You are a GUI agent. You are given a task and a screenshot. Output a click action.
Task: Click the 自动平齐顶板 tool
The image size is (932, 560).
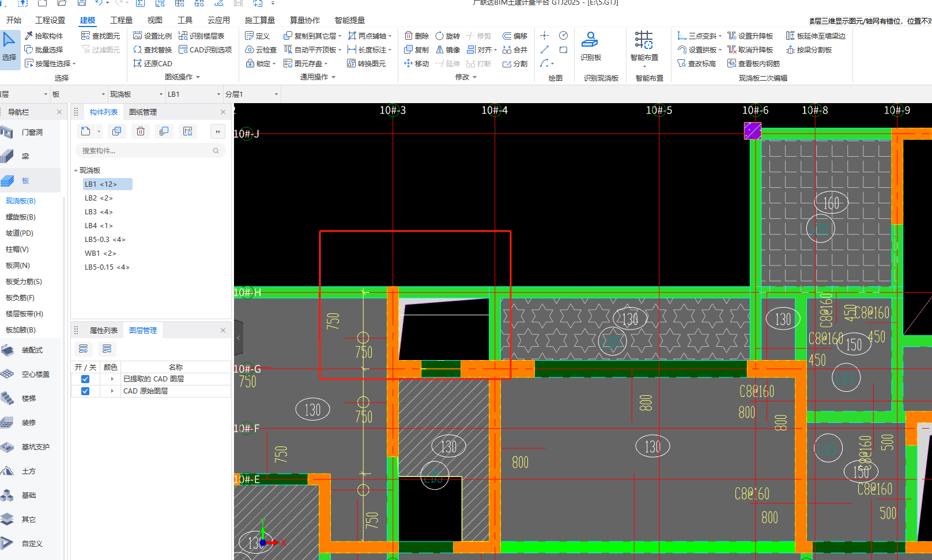(312, 50)
